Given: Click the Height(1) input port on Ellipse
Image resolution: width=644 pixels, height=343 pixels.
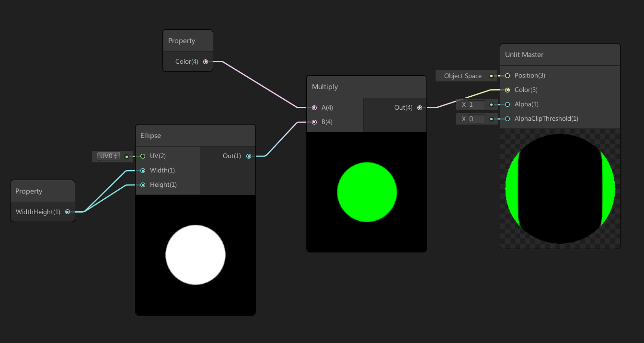Looking at the screenshot, I should click(x=143, y=184).
